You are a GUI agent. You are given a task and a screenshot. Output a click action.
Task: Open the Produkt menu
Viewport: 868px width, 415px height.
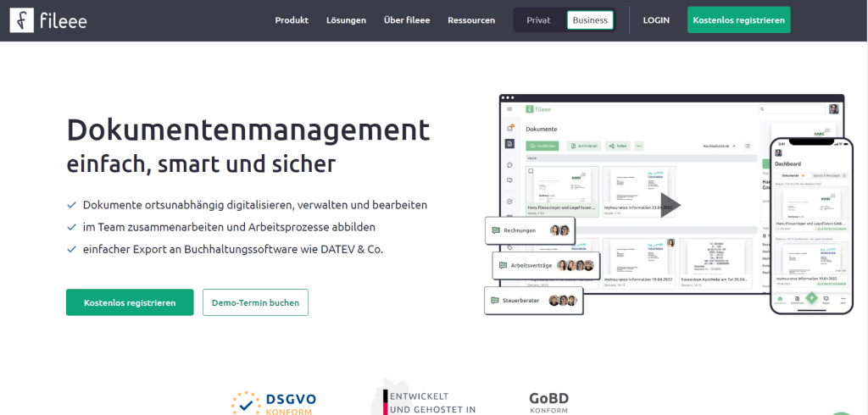pyautogui.click(x=292, y=20)
